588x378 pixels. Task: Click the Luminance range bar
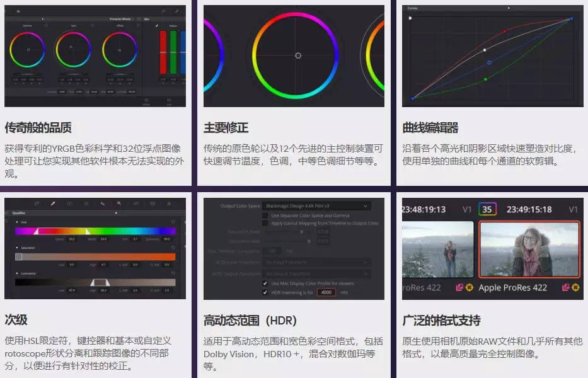click(x=95, y=282)
